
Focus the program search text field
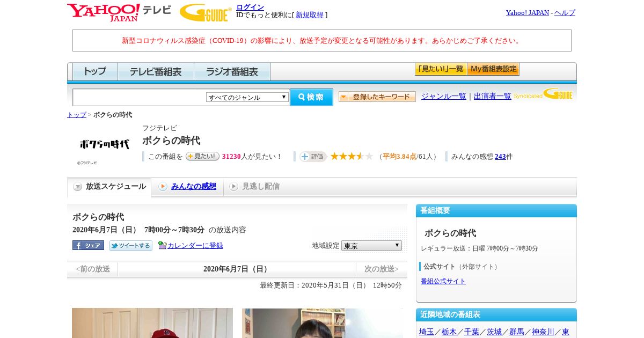click(x=140, y=97)
